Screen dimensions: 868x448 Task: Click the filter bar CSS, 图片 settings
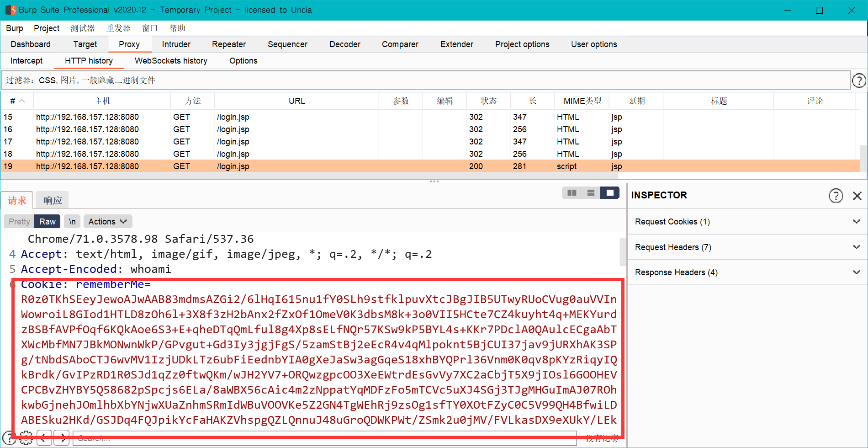click(x=426, y=80)
